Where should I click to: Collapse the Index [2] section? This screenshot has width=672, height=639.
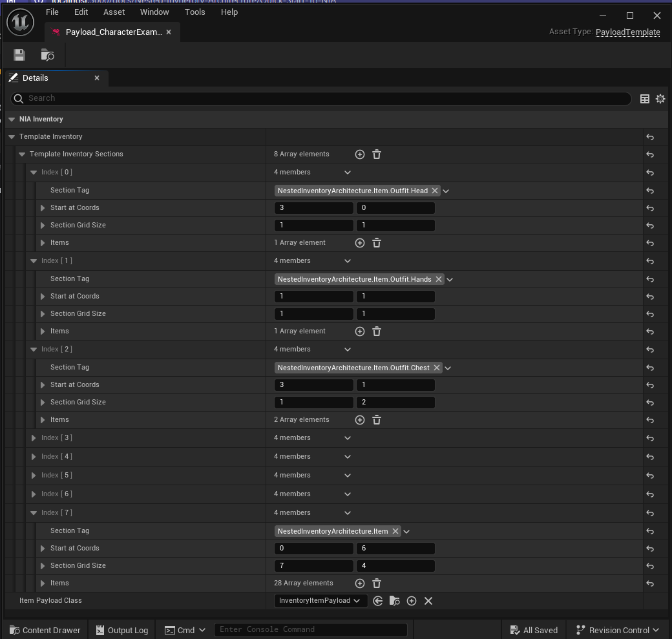click(x=33, y=349)
